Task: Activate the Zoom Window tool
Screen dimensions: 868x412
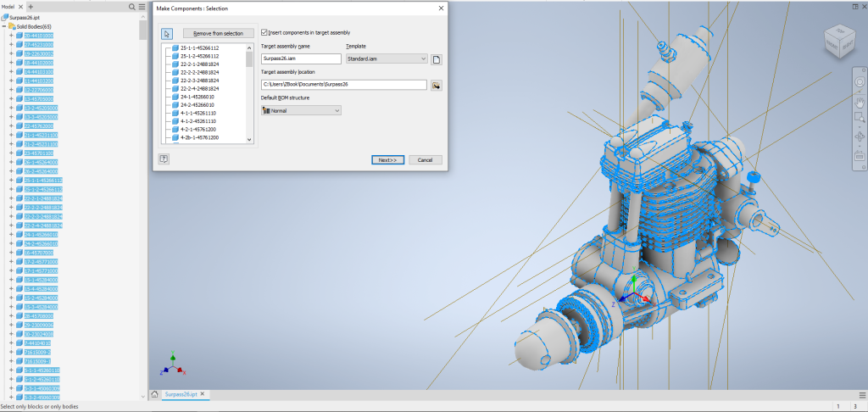Action: [859, 120]
